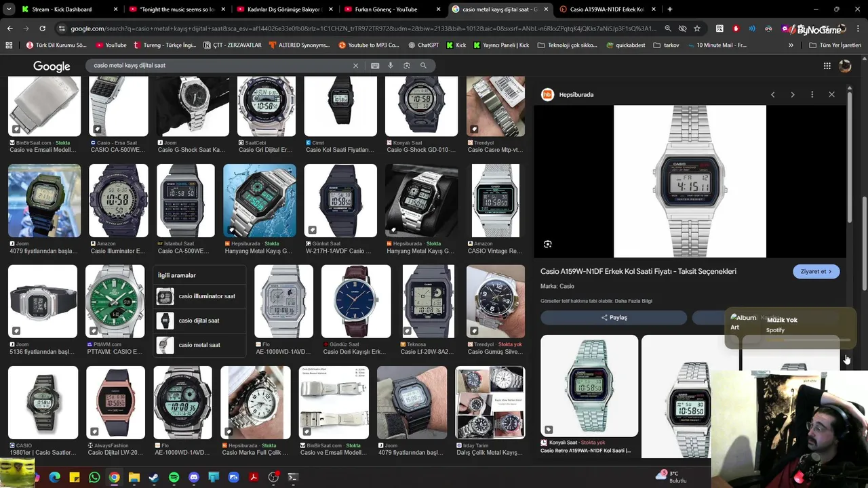Clear the search box with the X icon
The height and width of the screenshot is (488, 868).
(355, 66)
